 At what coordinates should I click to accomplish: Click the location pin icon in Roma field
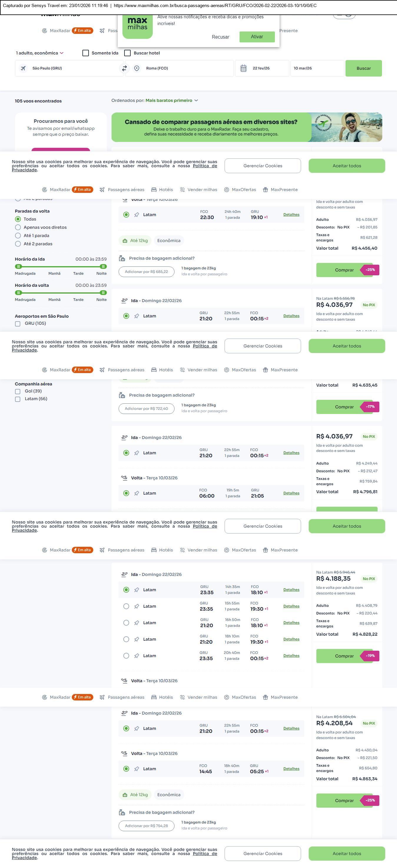point(137,68)
